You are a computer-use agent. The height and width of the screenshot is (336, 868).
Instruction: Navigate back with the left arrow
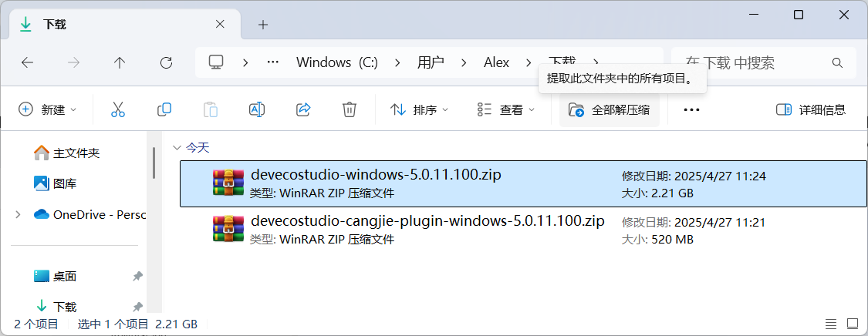click(x=27, y=62)
